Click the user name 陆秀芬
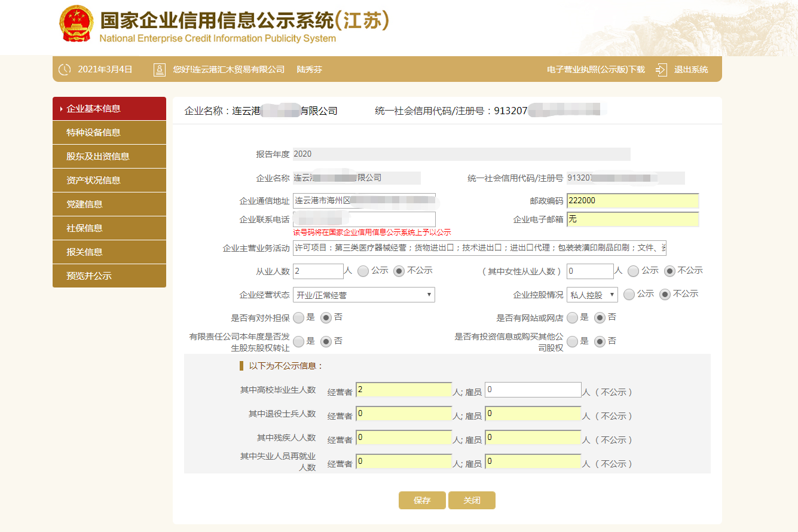Screen dimensions: 798x532 pyautogui.click(x=310, y=69)
